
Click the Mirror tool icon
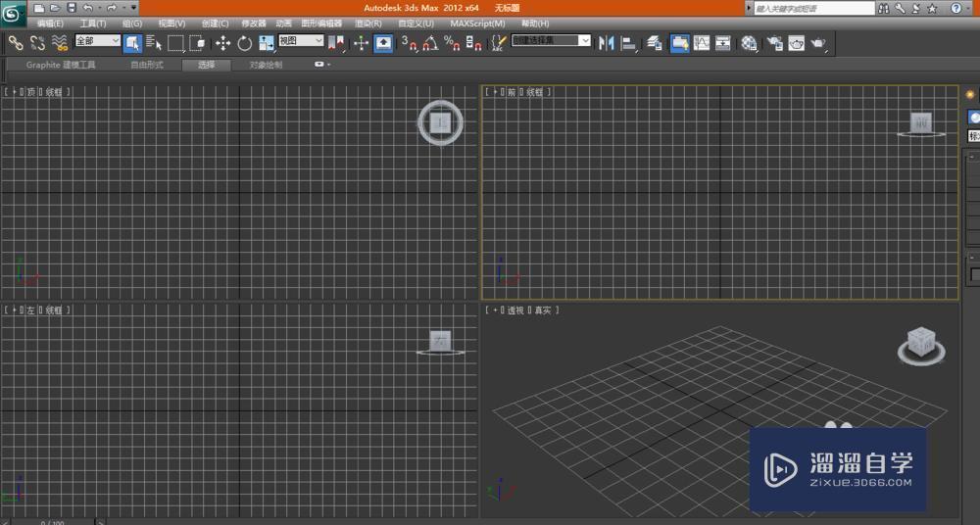[606, 43]
